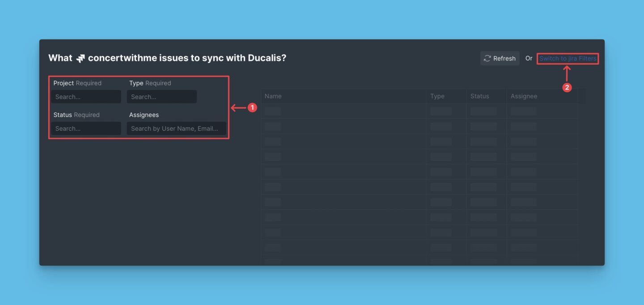Viewport: 644px width, 305px height.
Task: Click the "issues to sync with Ducalis" heading
Action: click(x=188, y=58)
